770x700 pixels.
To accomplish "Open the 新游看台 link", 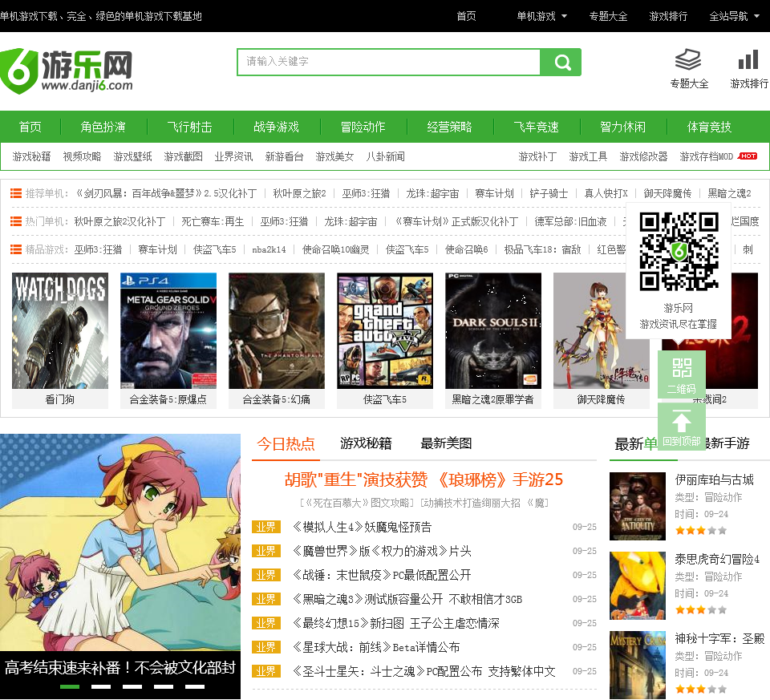I will 284,156.
